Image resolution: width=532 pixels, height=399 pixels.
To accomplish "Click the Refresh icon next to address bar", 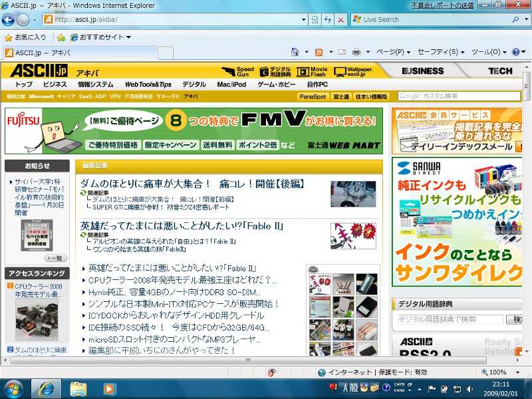I will tap(328, 20).
